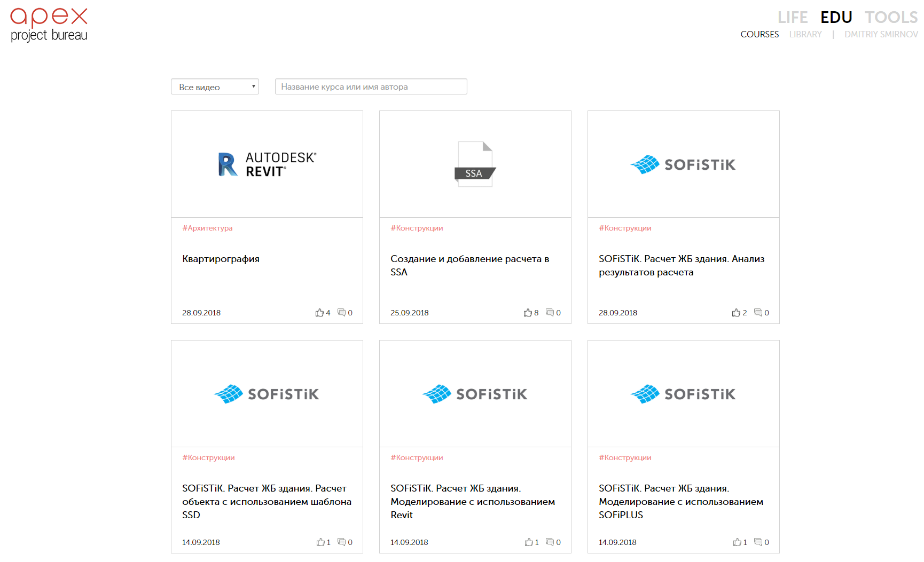This screenshot has height=562, width=924.
Task: Like the Квартирография course with thumbs-up icon
Action: tap(319, 313)
